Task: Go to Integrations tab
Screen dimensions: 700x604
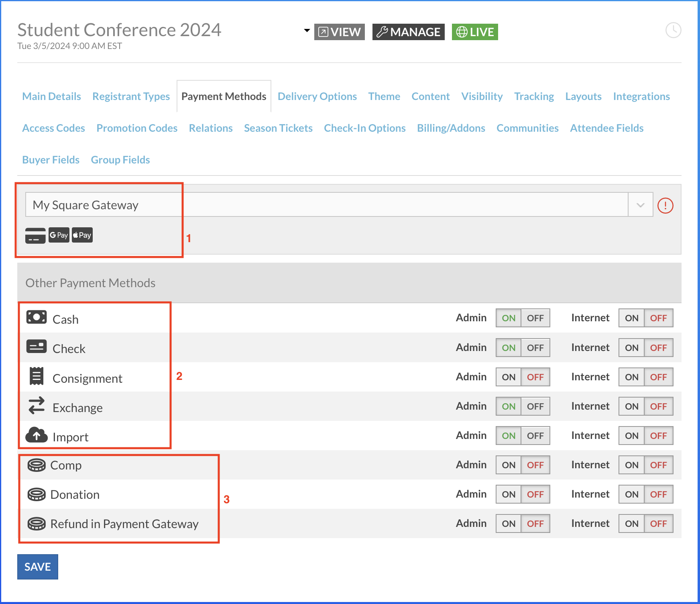Action: 641,97
